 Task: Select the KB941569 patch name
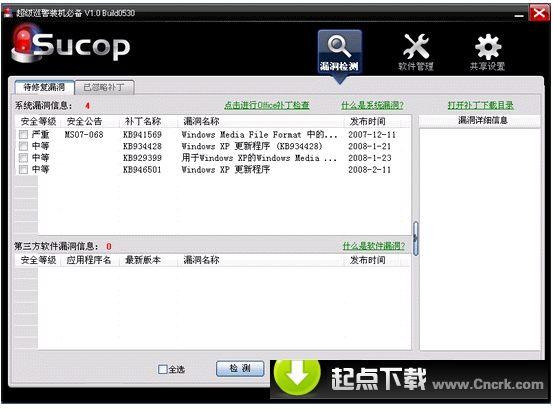click(x=142, y=134)
